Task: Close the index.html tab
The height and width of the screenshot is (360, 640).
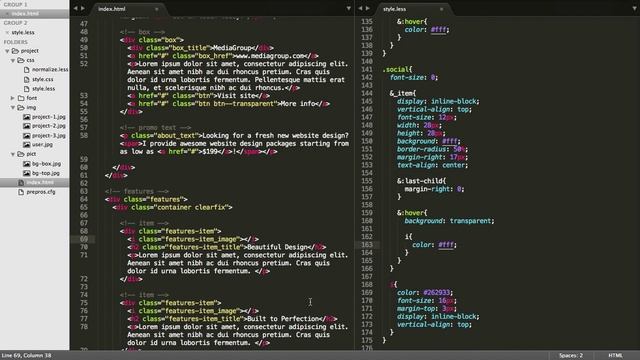Action: pyautogui.click(x=156, y=9)
